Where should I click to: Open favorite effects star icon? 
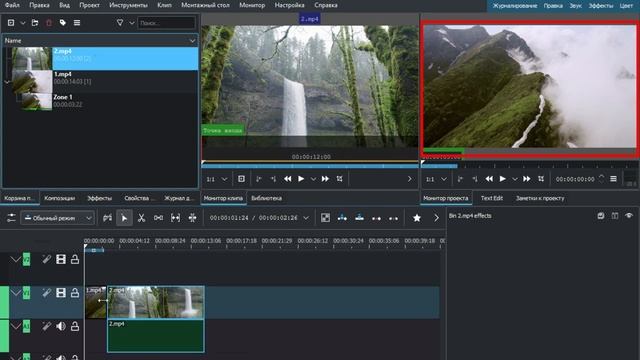[x=417, y=218]
